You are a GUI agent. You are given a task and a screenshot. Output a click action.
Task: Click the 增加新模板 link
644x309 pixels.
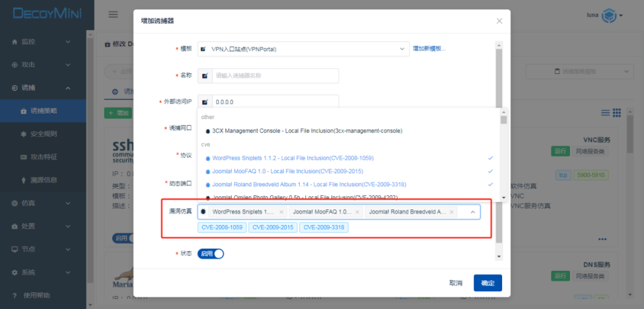429,48
